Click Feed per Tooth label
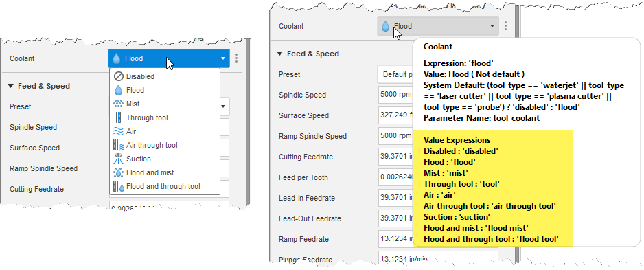644x270 pixels. [303, 177]
